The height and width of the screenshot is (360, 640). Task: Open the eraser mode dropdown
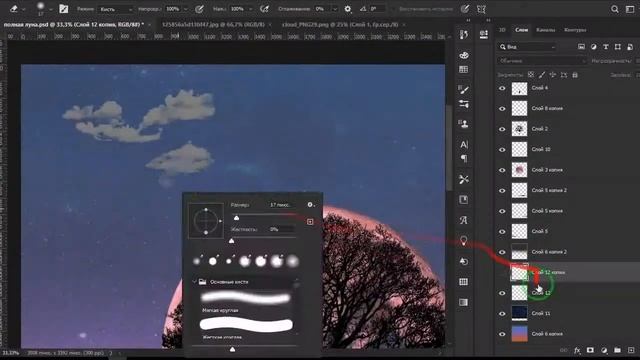point(116,9)
